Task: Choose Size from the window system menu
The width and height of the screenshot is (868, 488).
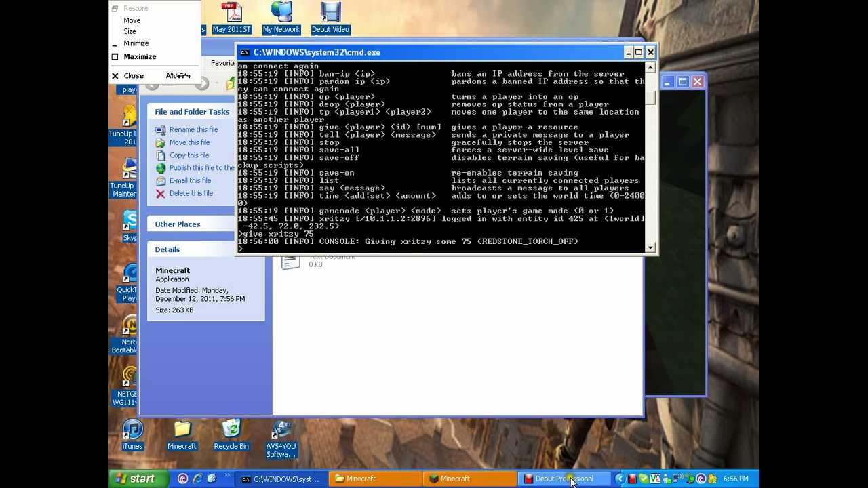Action: click(130, 31)
